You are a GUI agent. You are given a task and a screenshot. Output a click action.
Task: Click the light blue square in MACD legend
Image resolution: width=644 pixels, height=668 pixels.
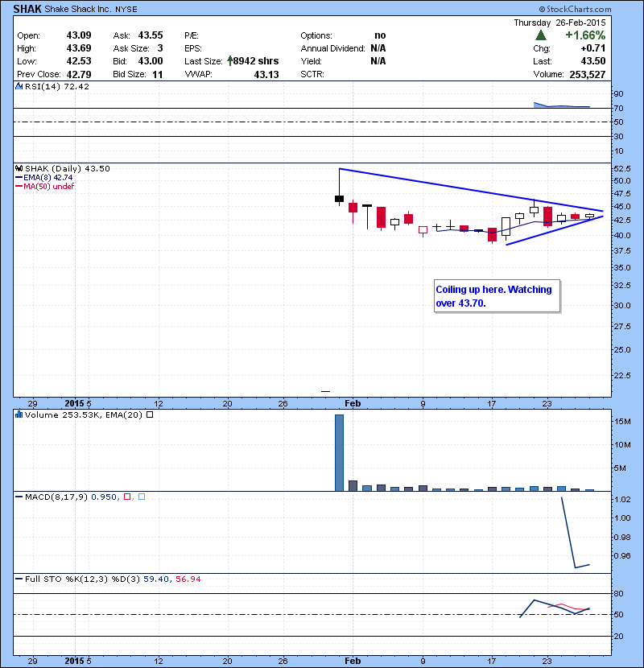[142, 497]
